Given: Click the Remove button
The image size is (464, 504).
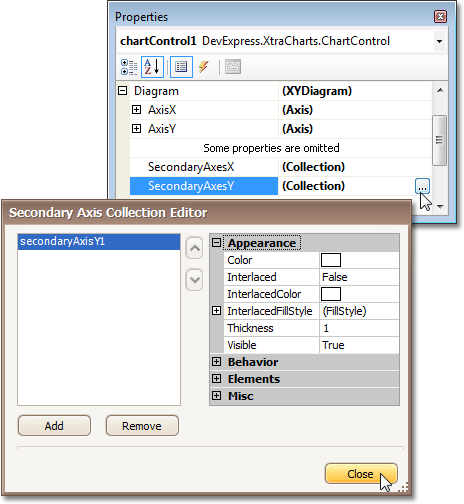Looking at the screenshot, I should (x=142, y=426).
